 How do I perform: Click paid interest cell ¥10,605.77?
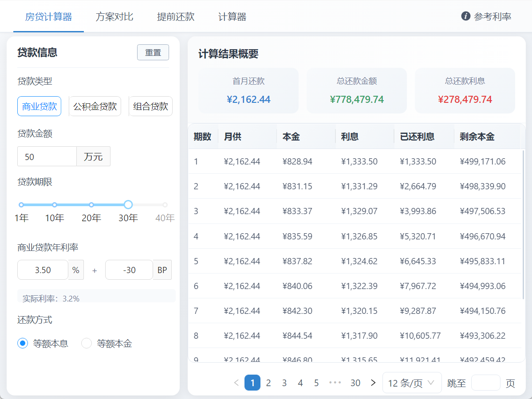420,336
